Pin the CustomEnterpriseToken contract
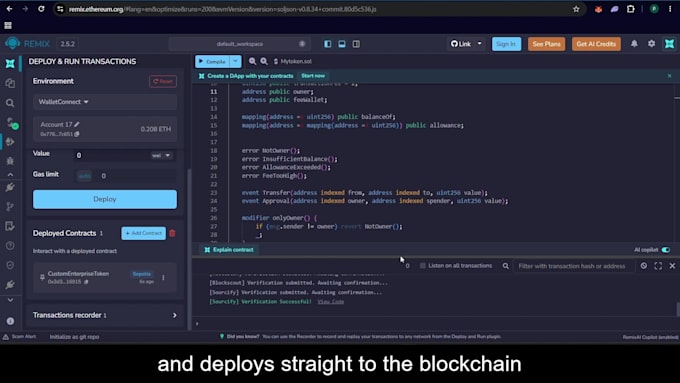 click(42, 277)
